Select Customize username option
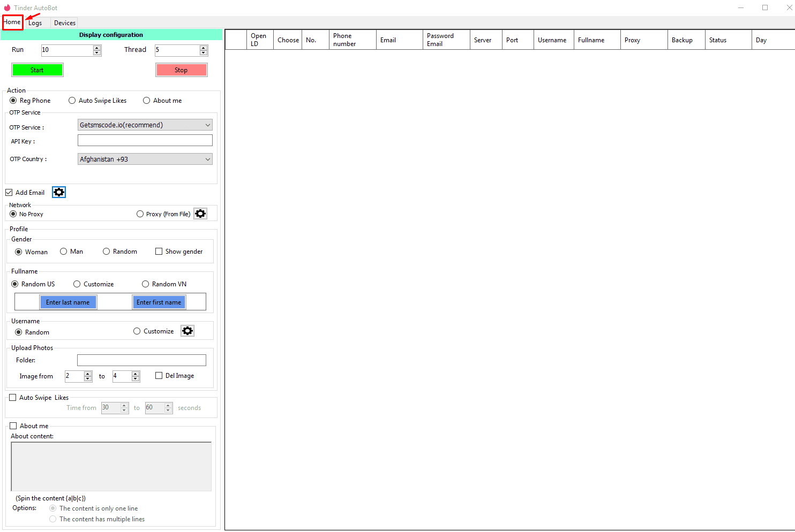Image resolution: width=795 pixels, height=532 pixels. pos(154,331)
